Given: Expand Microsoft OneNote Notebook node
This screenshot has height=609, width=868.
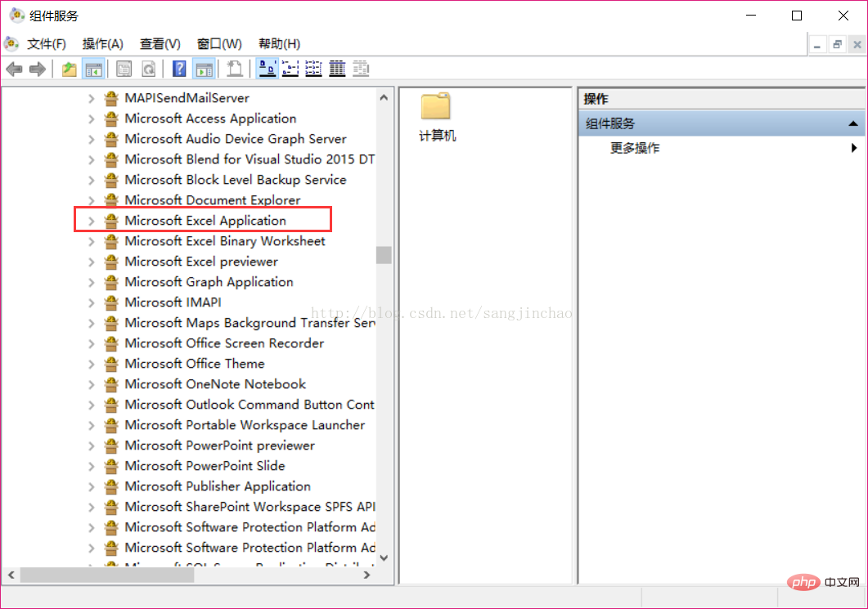Looking at the screenshot, I should (92, 384).
